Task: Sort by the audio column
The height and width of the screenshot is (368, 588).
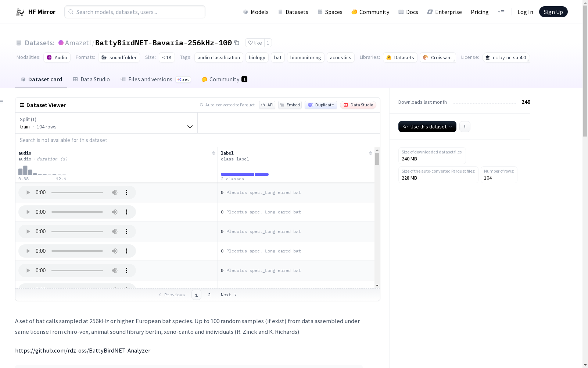Action: (214, 153)
